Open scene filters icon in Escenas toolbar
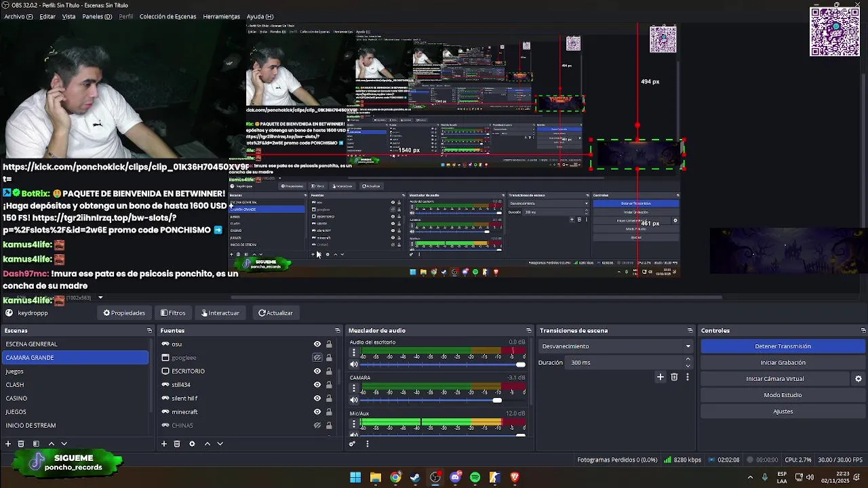Viewport: 868px width, 488px height. point(36,444)
